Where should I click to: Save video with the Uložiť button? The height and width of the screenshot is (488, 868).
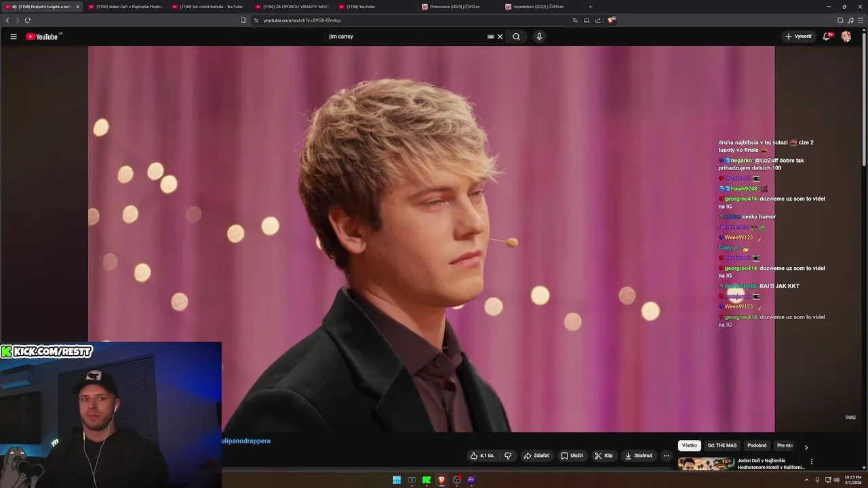[572, 455]
